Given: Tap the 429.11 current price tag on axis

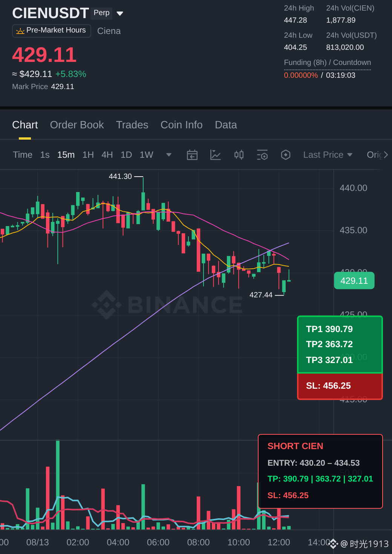Looking at the screenshot, I should pos(354,281).
